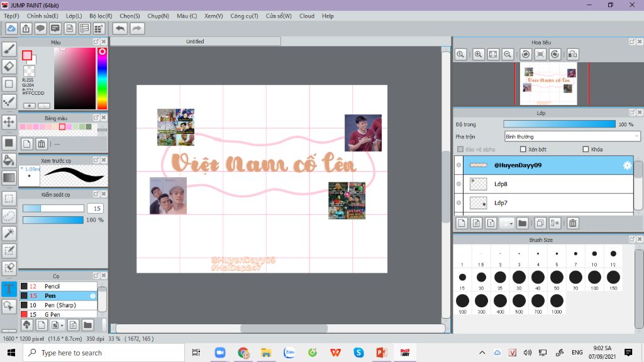Open PowerPoint from the taskbar
The image size is (644, 362).
click(382, 353)
